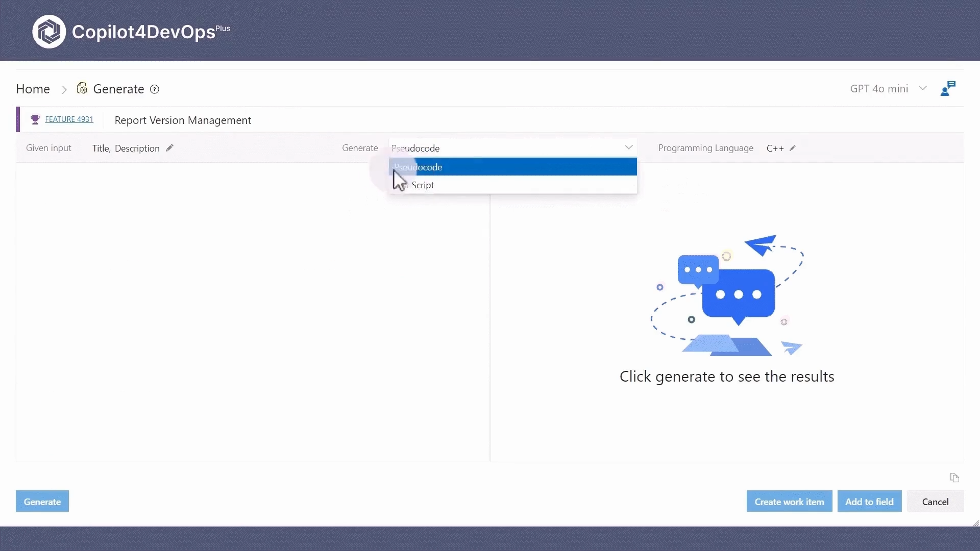Click the Generate page icon in breadcrumb

coord(82,88)
